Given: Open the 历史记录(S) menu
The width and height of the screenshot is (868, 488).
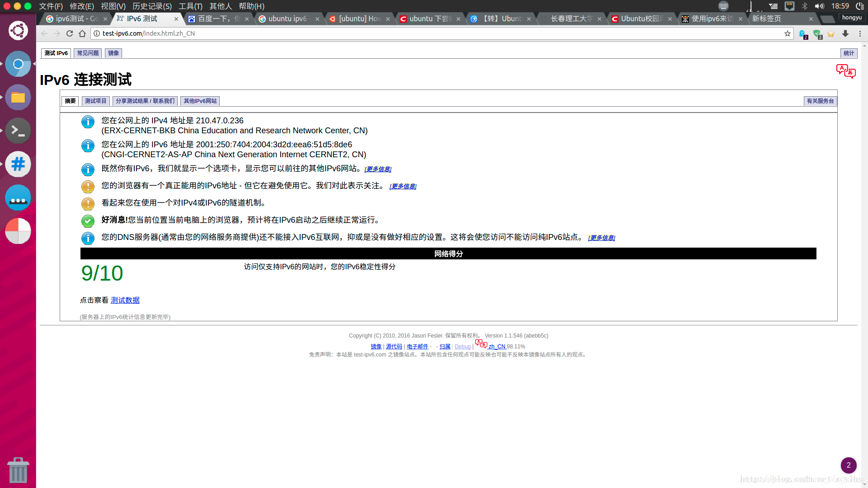Looking at the screenshot, I should click(152, 6).
